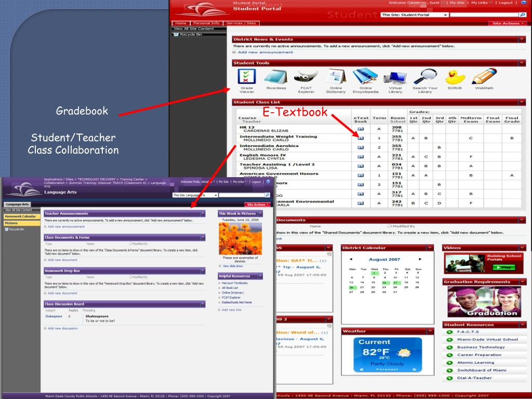Switch to the Services / Sites tab

241,23
